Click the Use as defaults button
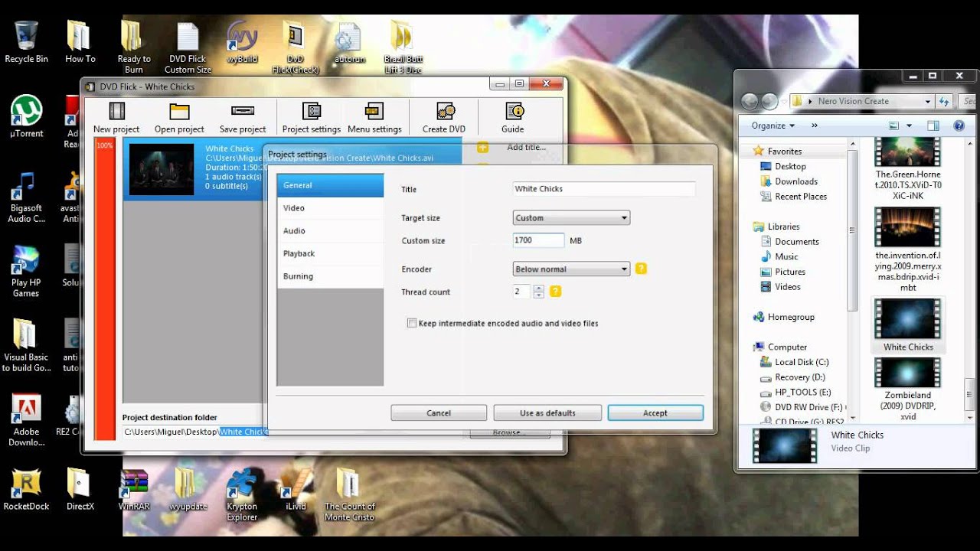Viewport: 980px width, 551px height. coord(547,413)
